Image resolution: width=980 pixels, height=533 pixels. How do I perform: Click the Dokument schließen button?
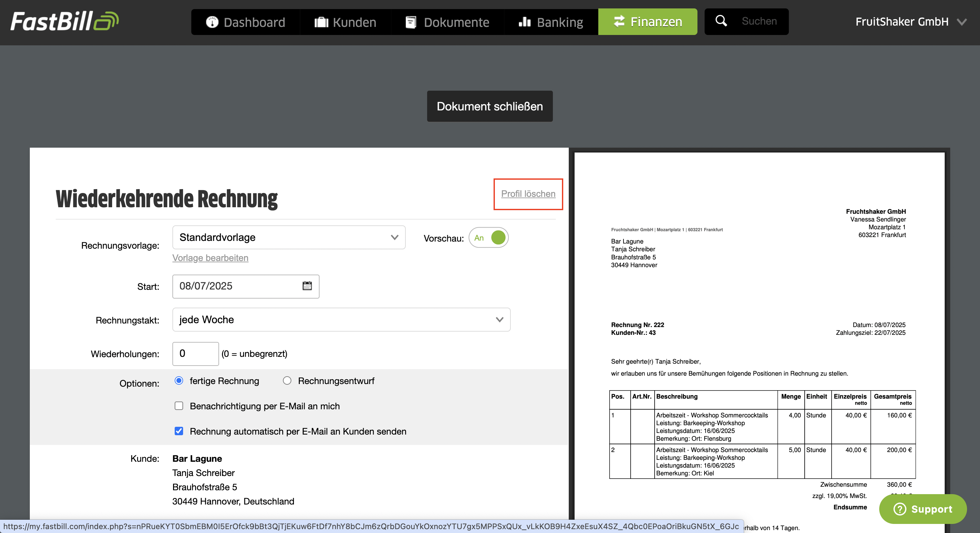click(x=490, y=106)
